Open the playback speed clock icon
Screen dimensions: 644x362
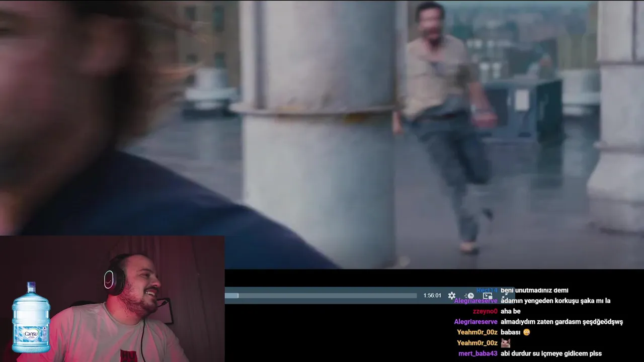click(469, 296)
